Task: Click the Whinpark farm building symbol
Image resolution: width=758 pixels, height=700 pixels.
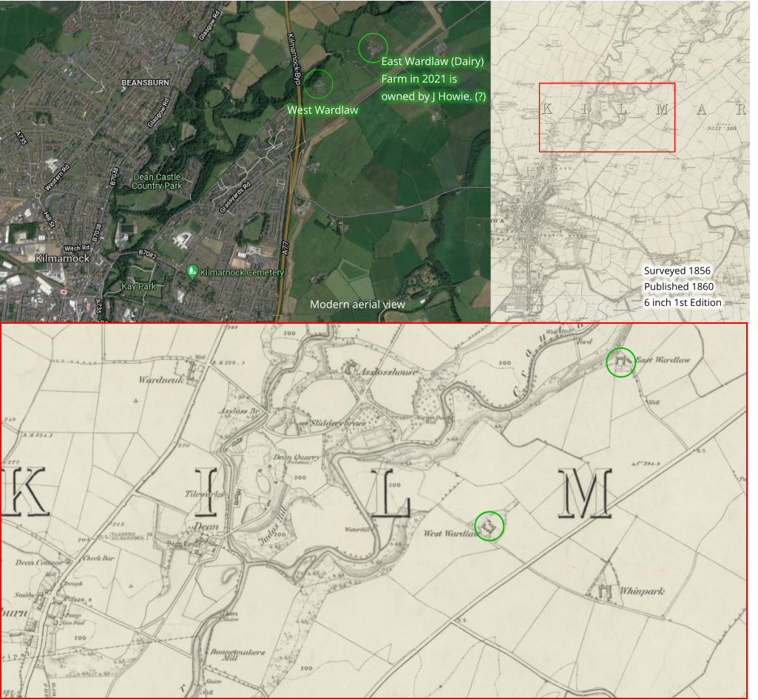Action: click(606, 591)
